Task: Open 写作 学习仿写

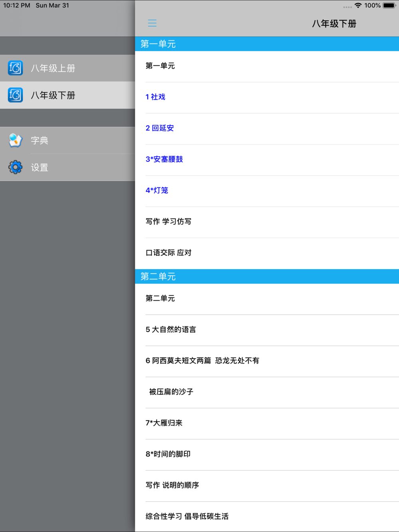Action: [267, 222]
